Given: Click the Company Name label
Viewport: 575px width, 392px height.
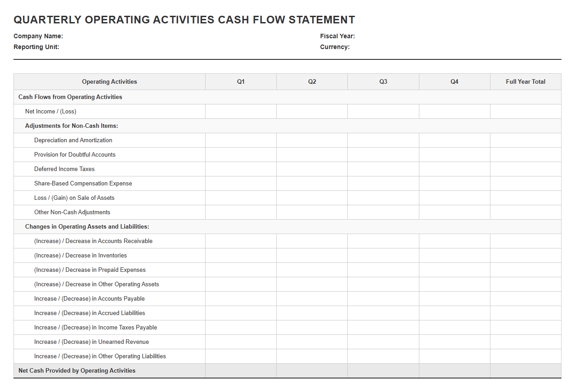Looking at the screenshot, I should [38, 36].
